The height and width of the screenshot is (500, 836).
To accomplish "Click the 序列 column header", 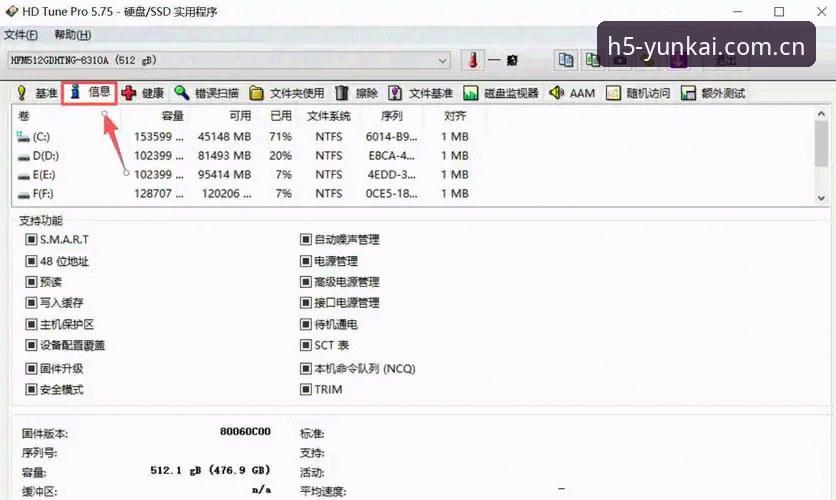I will 392,116.
